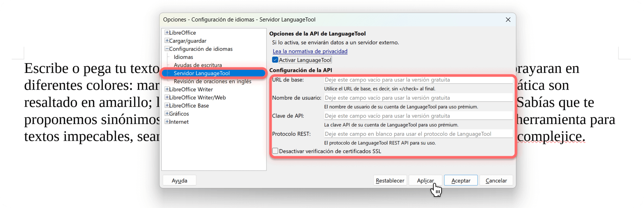The image size is (644, 208).
Task: Select the LibreOffice Writer label in tree
Action: tap(191, 89)
